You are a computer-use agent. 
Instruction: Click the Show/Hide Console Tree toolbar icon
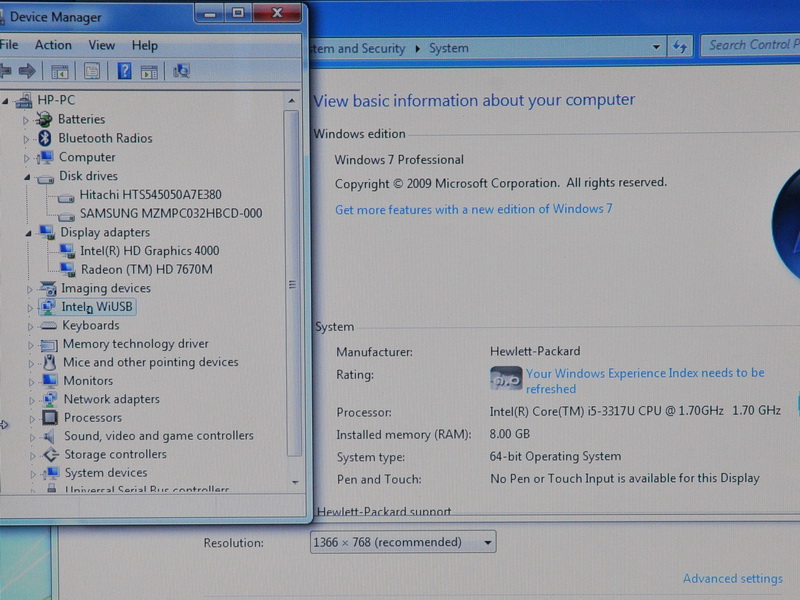[x=60, y=72]
